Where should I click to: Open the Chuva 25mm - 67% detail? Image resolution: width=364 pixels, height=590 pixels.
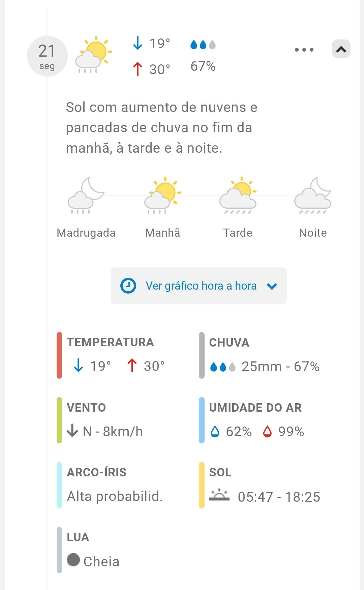tap(264, 366)
